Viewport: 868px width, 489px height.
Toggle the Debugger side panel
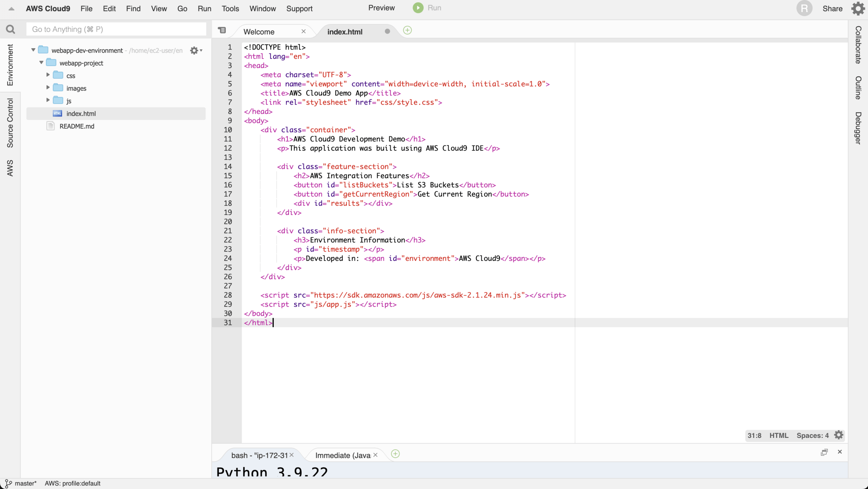coord(858,128)
